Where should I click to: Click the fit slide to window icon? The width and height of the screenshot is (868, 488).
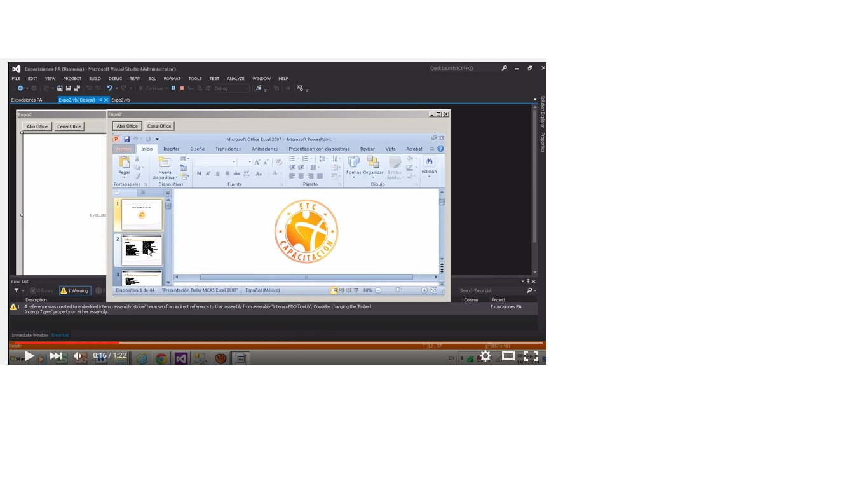[x=433, y=290]
